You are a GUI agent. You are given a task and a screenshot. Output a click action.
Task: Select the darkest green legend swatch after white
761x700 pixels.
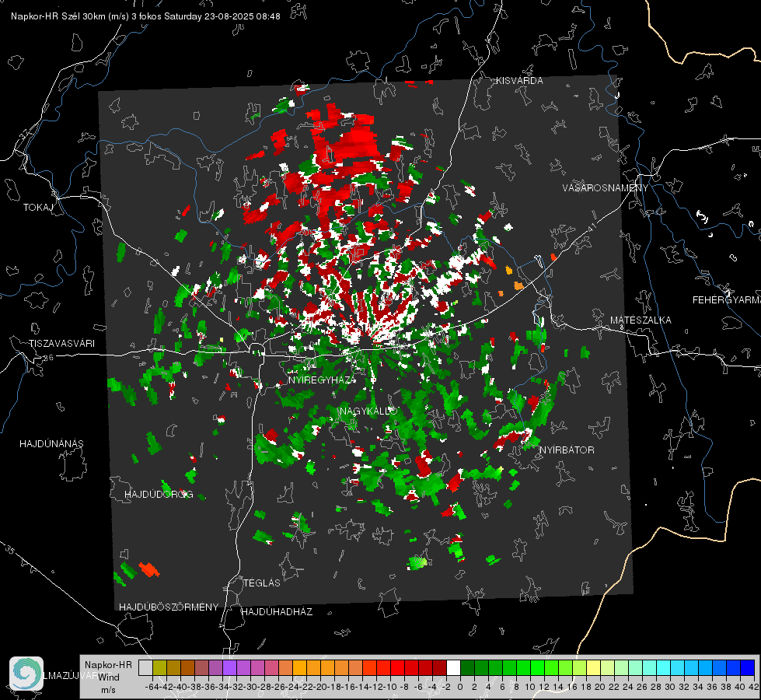[x=467, y=667]
